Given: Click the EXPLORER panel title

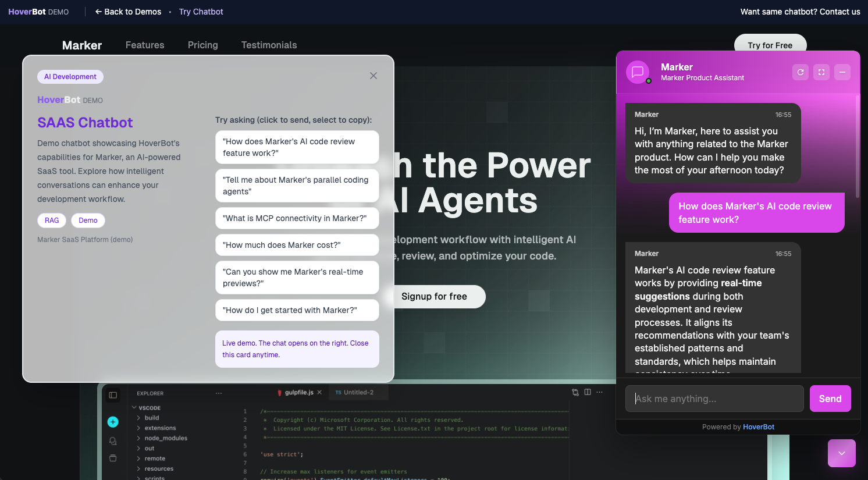Looking at the screenshot, I should [x=150, y=393].
